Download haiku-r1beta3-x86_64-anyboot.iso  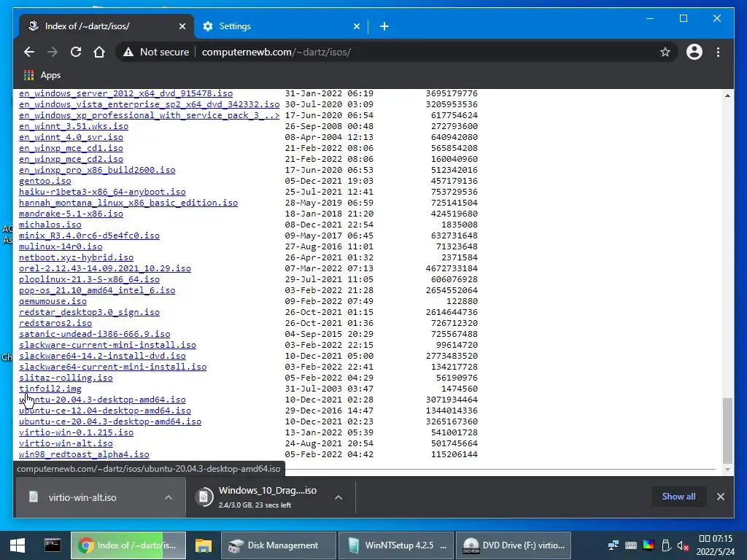click(x=102, y=192)
